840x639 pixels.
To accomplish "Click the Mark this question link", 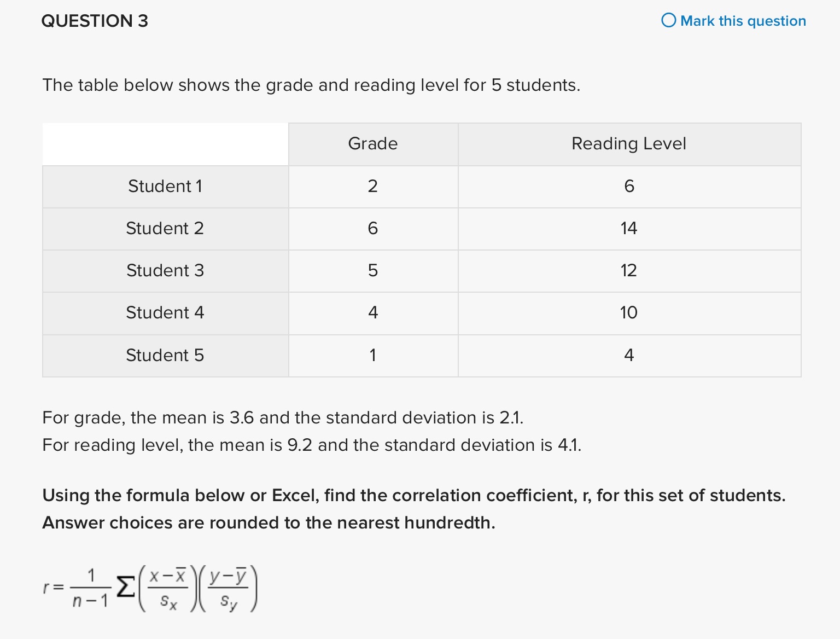I will tap(743, 21).
